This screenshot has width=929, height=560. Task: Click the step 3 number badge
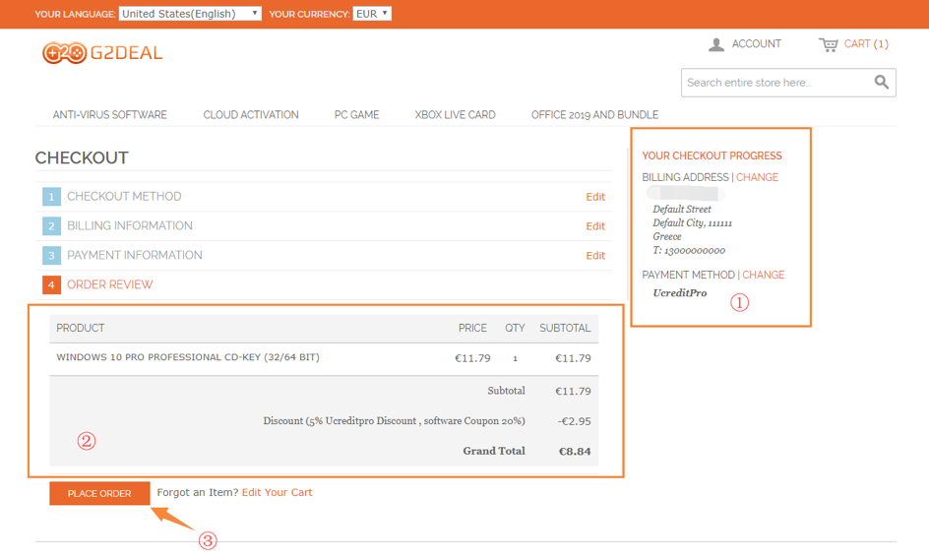(x=51, y=256)
